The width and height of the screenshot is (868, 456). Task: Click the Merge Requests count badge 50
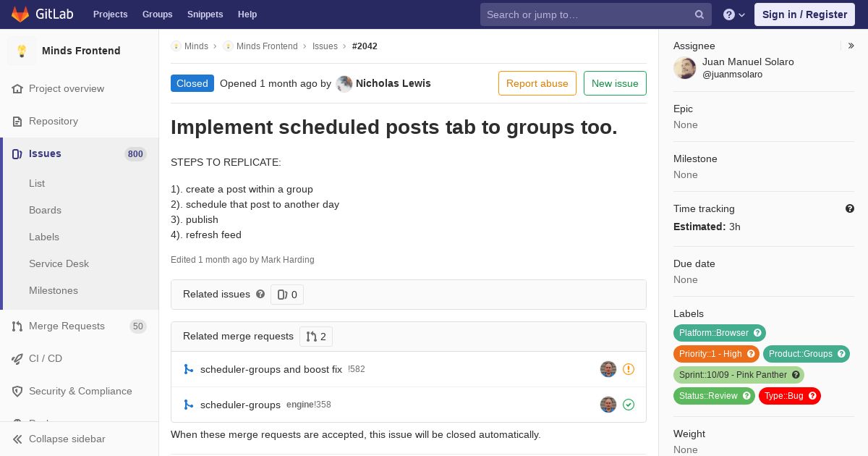138,326
